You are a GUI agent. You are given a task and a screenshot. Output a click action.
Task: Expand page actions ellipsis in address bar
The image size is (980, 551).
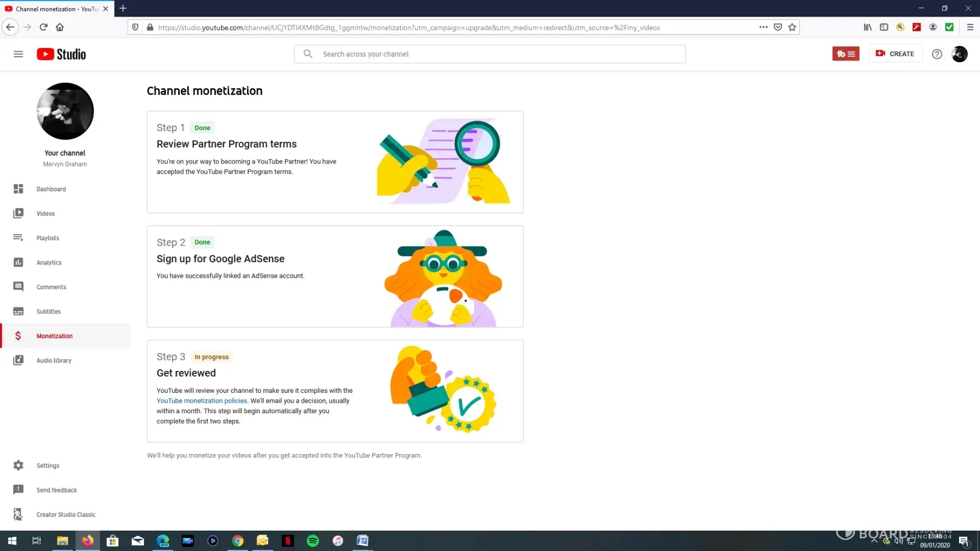pos(763,27)
